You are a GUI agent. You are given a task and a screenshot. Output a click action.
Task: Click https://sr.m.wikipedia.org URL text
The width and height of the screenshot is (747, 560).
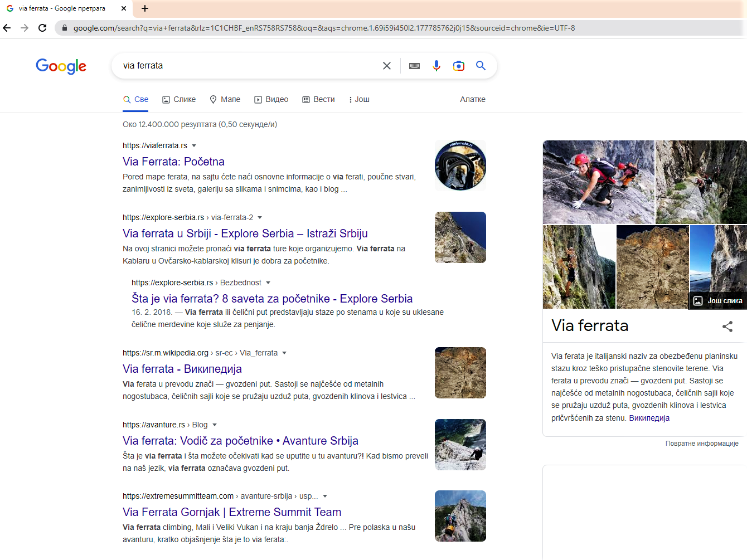click(166, 353)
